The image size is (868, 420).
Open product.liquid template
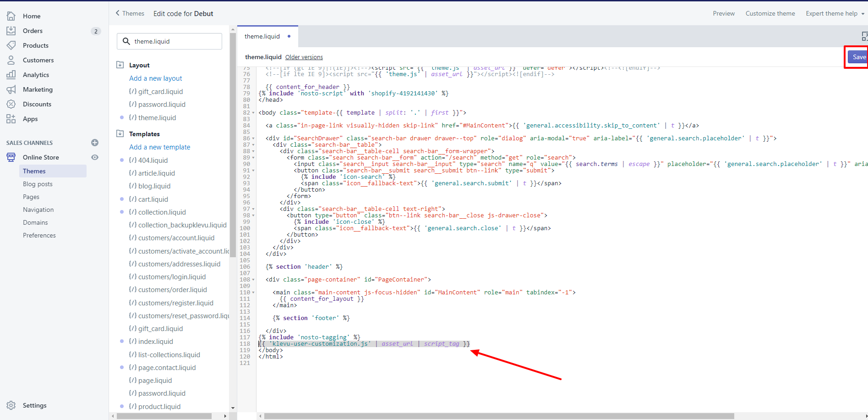(159, 407)
